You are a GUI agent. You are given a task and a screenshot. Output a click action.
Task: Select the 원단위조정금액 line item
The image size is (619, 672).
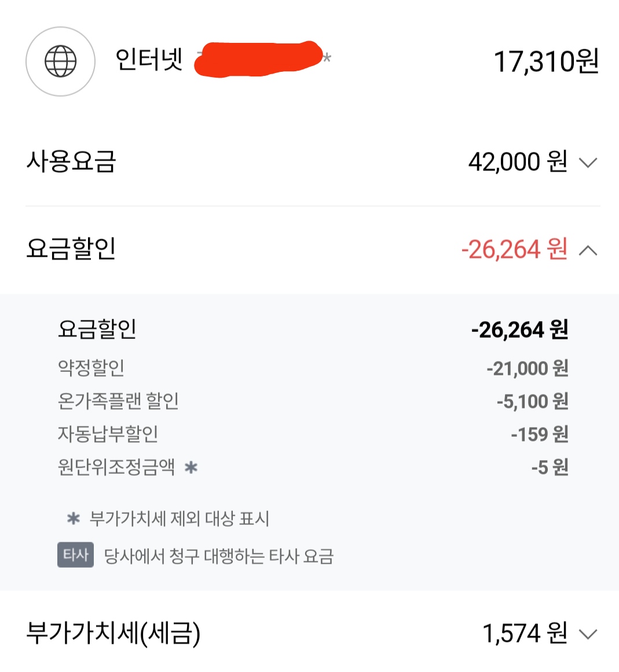(x=116, y=467)
